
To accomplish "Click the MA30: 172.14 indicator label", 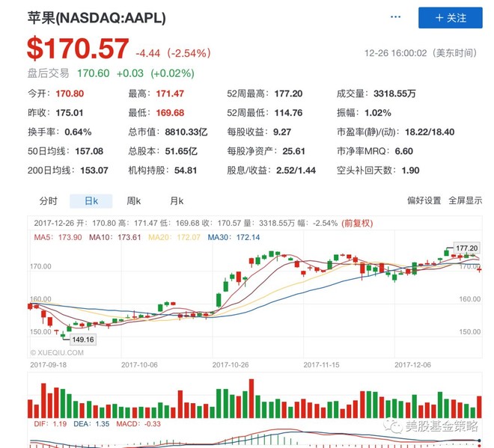I will coord(234,237).
